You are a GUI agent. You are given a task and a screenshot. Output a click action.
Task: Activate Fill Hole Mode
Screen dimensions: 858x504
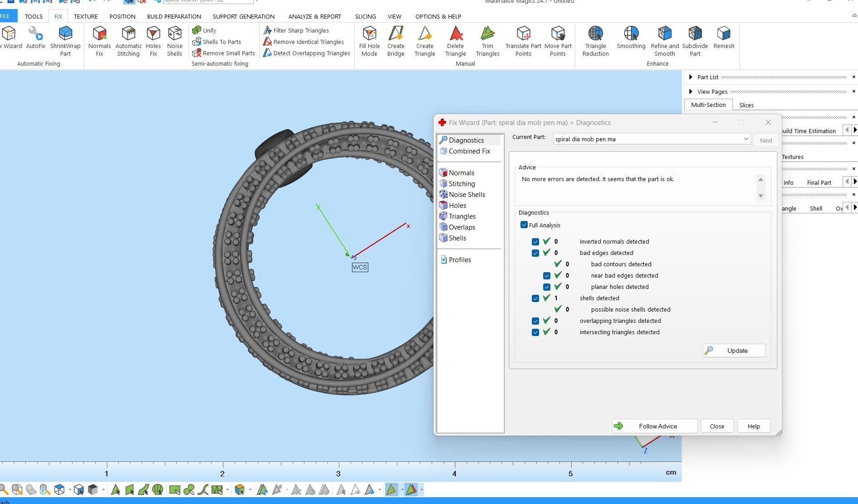pos(369,41)
